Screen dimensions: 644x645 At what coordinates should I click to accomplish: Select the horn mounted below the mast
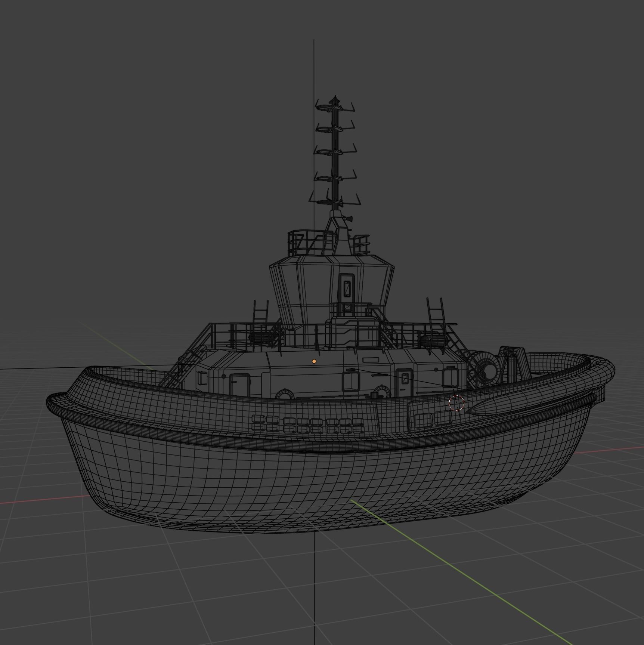[349, 219]
